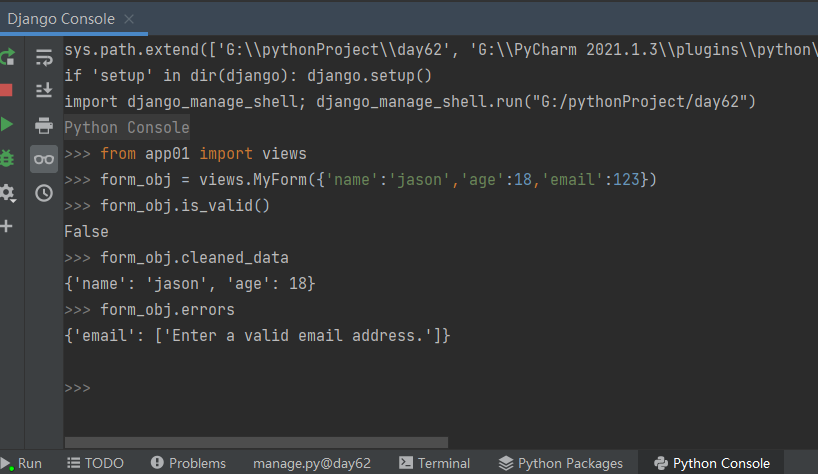
Task: Attach the debugger with the bug icon
Action: (7, 158)
